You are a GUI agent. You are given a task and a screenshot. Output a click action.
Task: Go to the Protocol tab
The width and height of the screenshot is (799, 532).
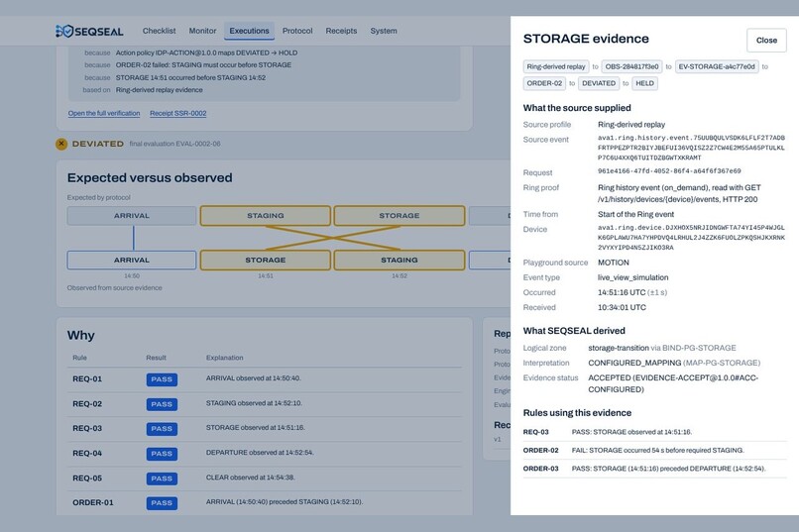297,31
